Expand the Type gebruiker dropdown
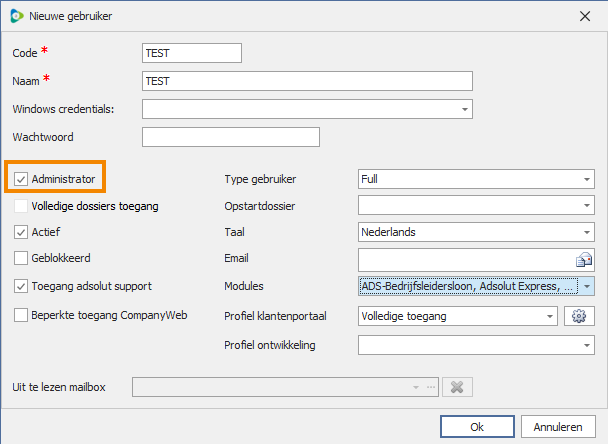Image resolution: width=608 pixels, height=444 pixels. coord(586,180)
